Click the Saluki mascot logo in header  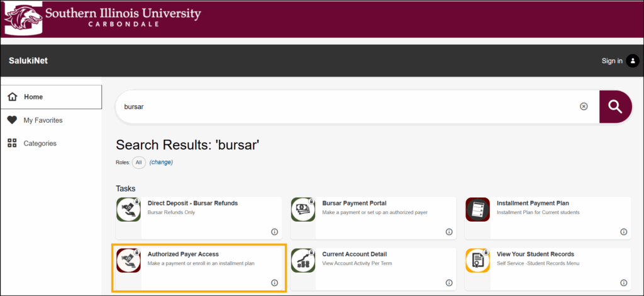pos(22,18)
